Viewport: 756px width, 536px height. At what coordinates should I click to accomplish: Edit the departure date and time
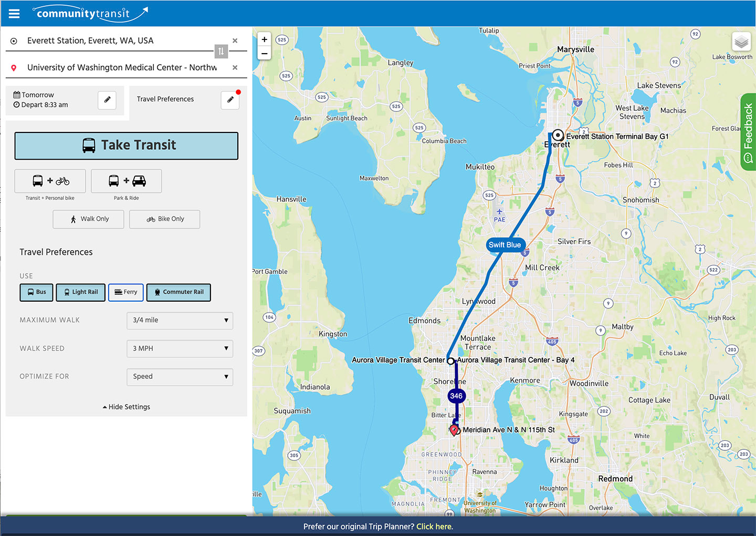107,100
